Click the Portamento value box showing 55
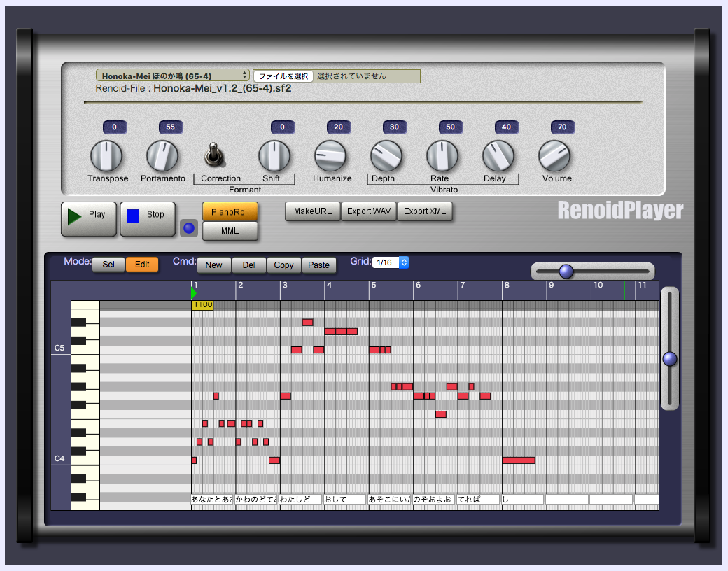Image resolution: width=728 pixels, height=571 pixels. 170,127
